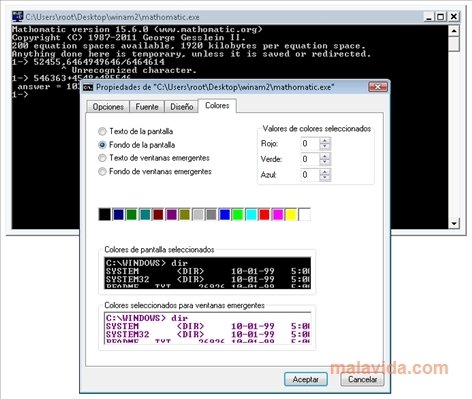
Task: Click console scrollbar up arrow
Action: pyautogui.click(x=454, y=31)
